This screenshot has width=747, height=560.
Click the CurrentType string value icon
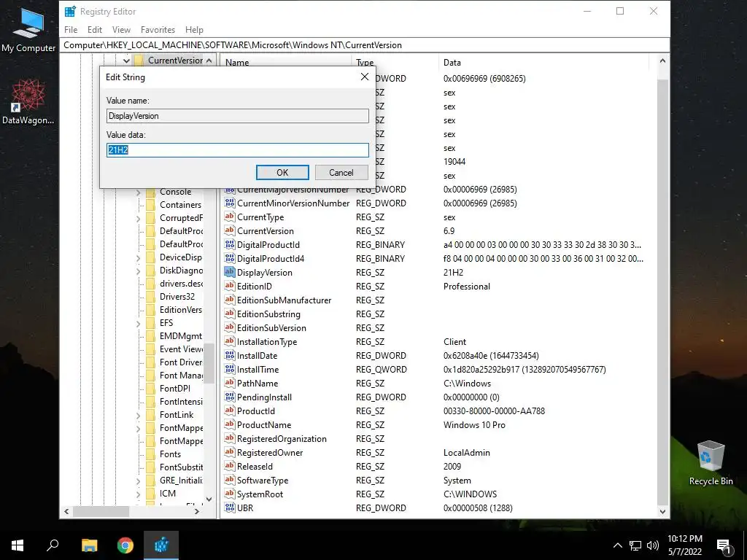tap(230, 217)
